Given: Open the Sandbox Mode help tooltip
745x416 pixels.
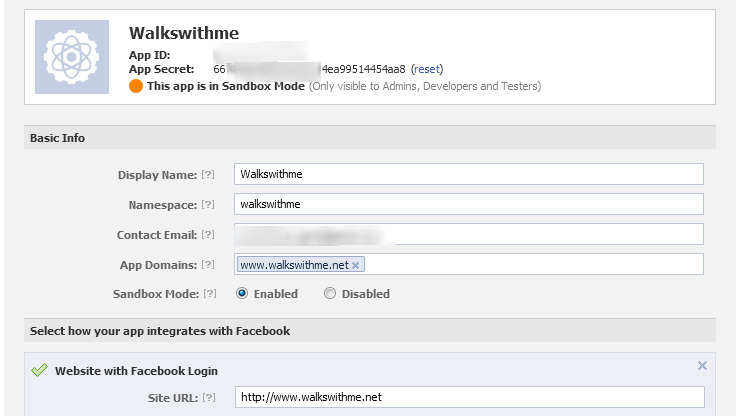Looking at the screenshot, I should click(208, 294).
